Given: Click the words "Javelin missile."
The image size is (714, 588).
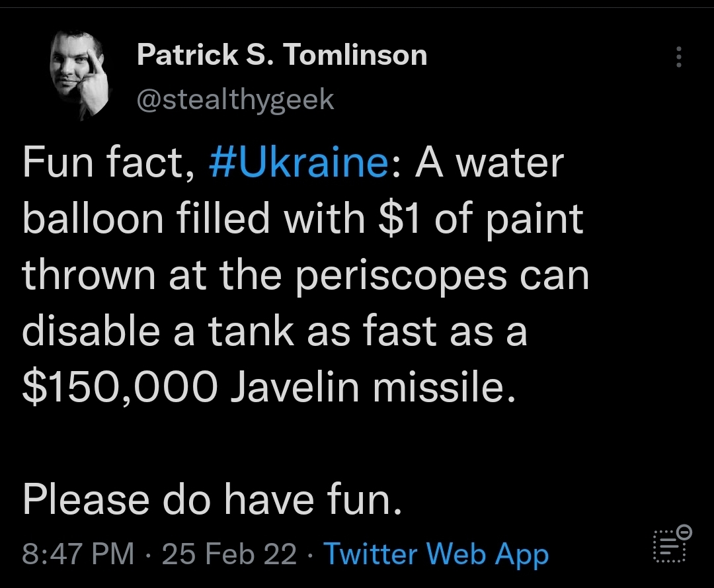Looking at the screenshot, I should pyautogui.click(x=372, y=388).
